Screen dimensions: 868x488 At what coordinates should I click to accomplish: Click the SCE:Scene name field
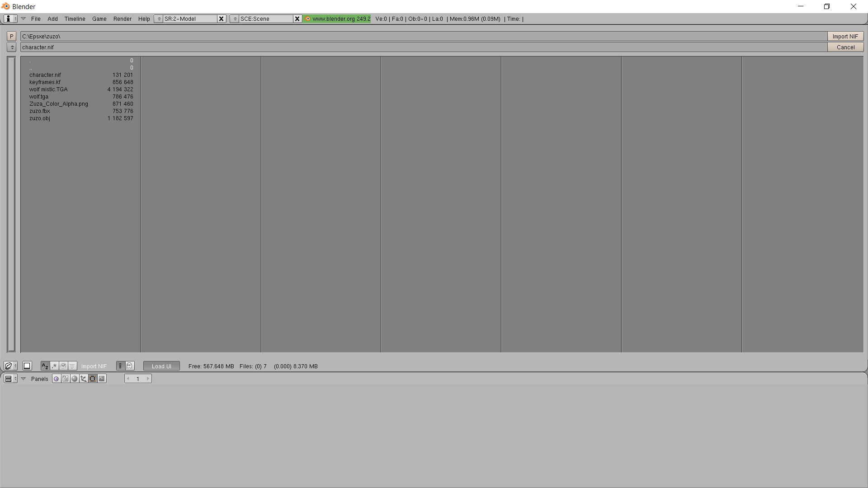coord(266,19)
